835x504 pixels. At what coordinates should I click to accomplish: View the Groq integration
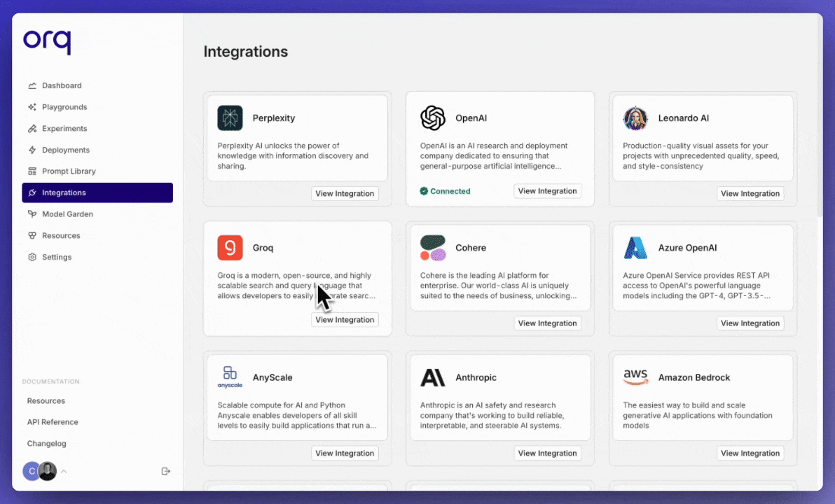pos(345,320)
